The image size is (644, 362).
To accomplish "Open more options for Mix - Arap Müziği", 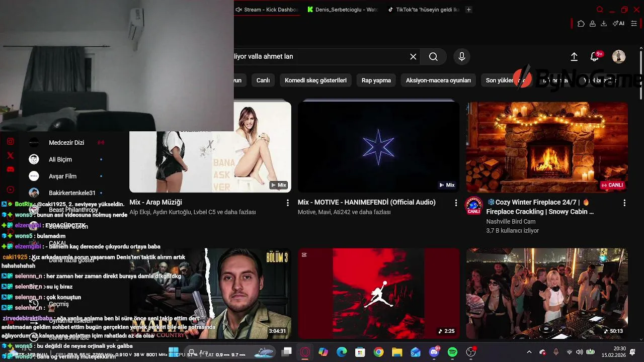I will [x=288, y=203].
